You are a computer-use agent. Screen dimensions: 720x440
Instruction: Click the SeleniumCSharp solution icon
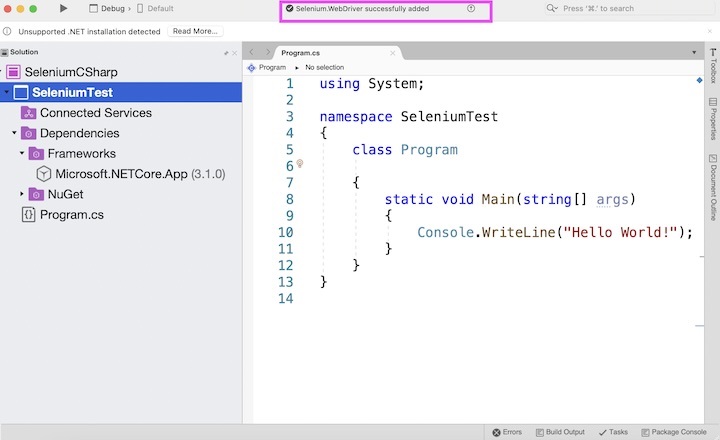13,72
